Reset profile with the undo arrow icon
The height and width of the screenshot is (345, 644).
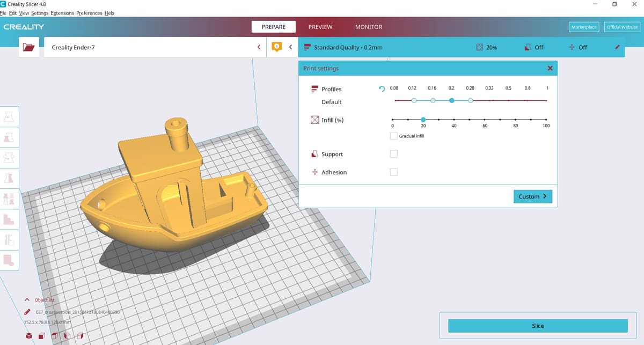[382, 89]
